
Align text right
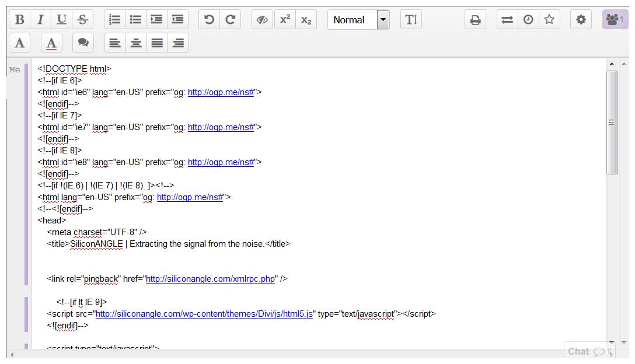[x=178, y=43]
